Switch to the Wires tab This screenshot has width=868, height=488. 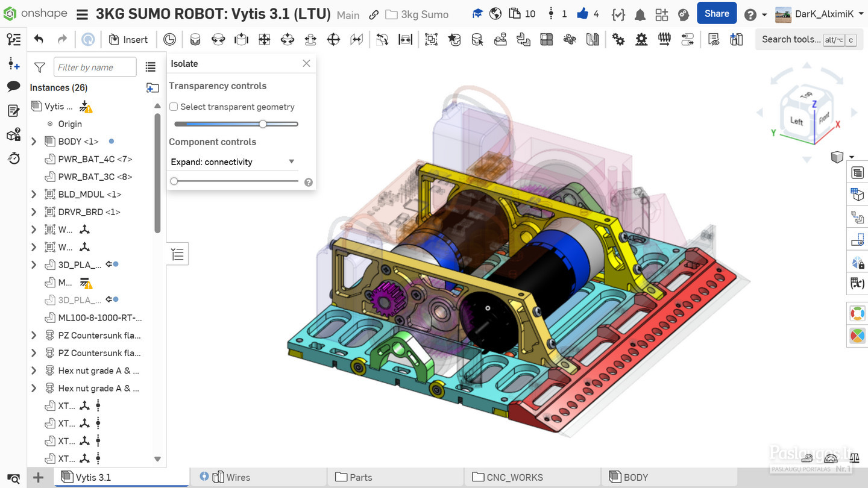coord(259,477)
